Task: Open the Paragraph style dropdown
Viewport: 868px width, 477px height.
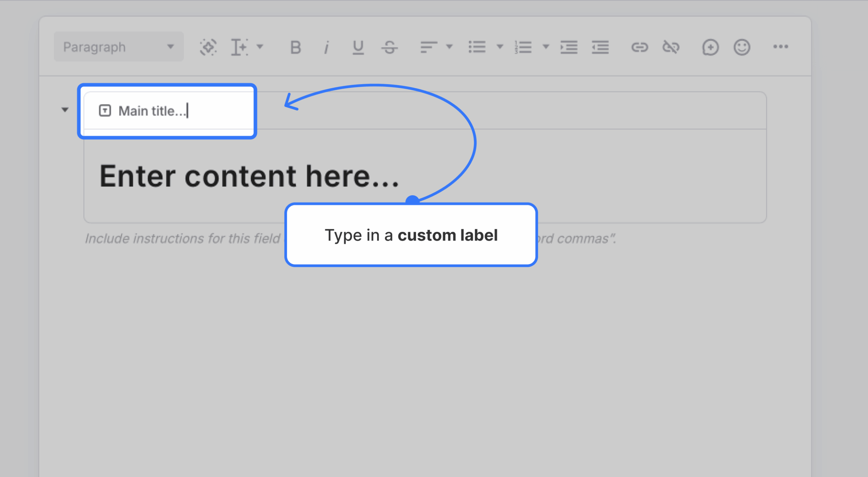Action: [118, 46]
